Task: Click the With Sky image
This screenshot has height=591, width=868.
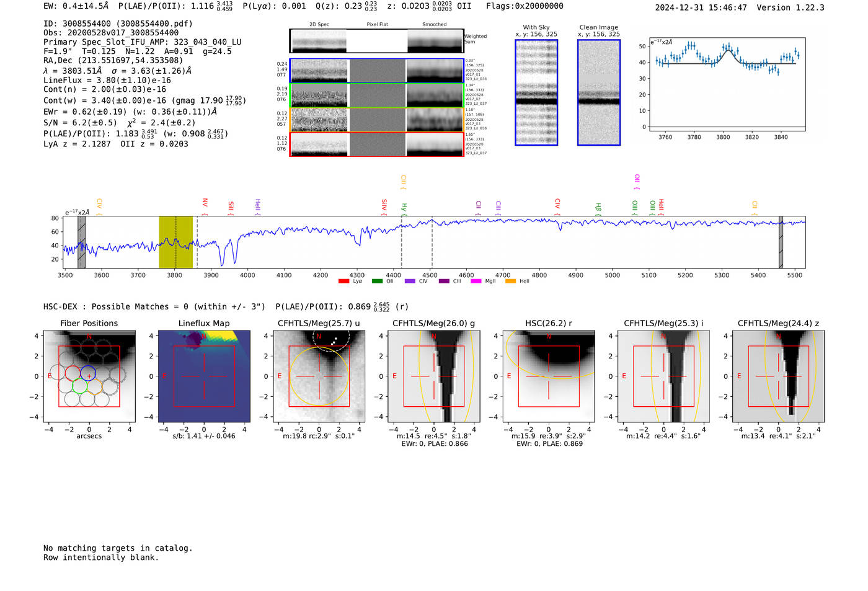Action: point(536,92)
